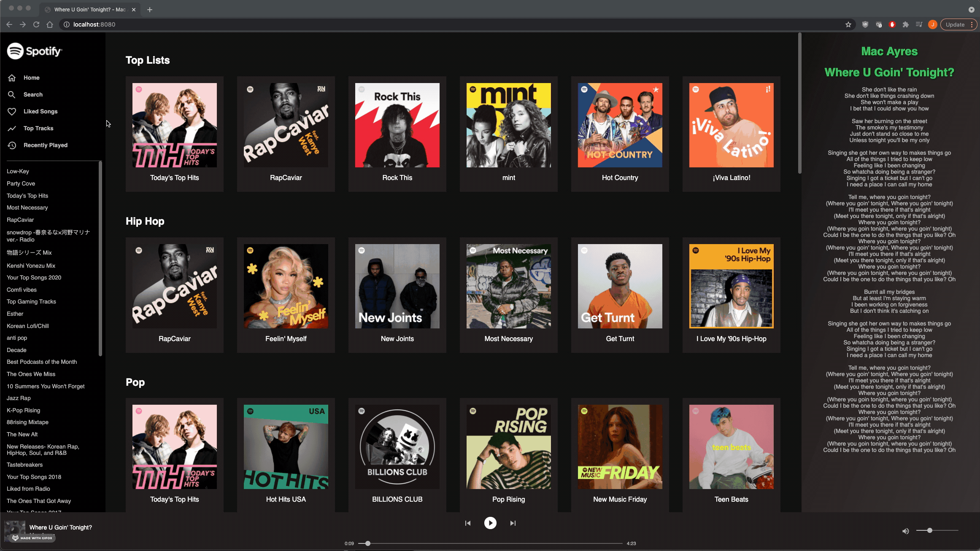Open Top Tracks from sidebar

[x=38, y=128]
